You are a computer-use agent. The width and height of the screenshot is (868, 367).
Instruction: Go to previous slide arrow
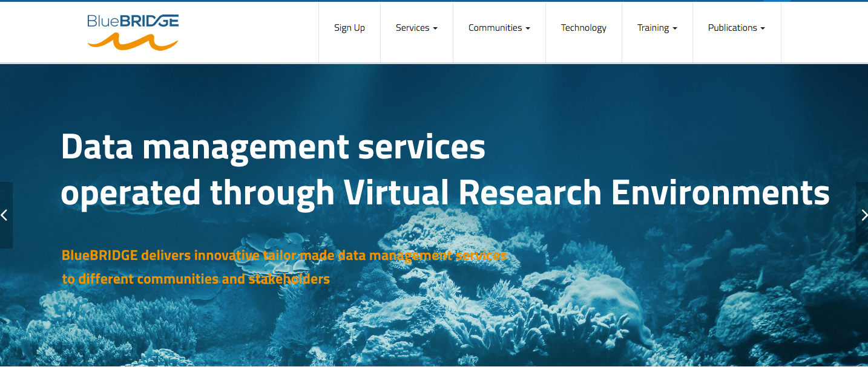click(5, 215)
